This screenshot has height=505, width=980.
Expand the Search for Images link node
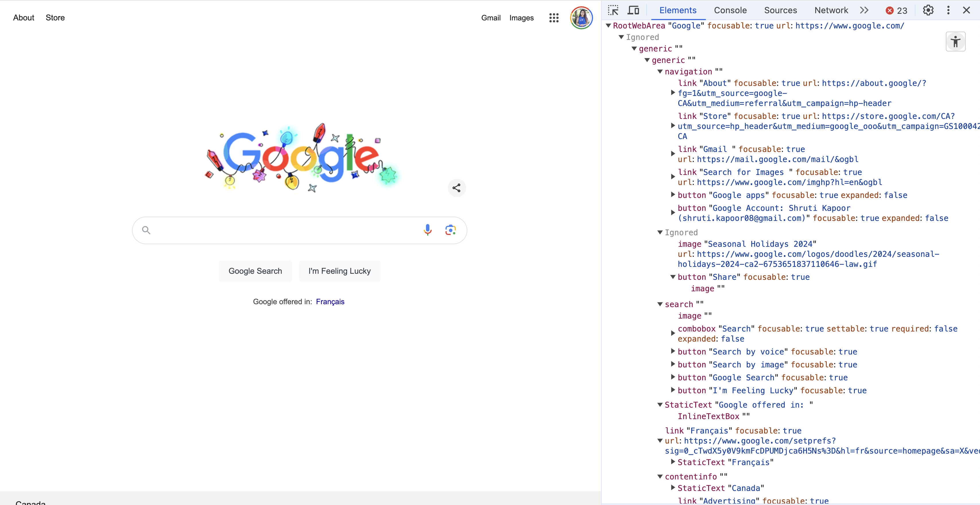click(673, 177)
